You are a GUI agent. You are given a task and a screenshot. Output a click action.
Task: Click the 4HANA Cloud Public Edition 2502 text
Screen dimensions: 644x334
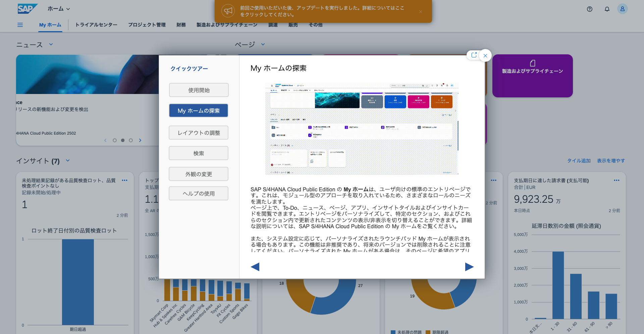(x=46, y=133)
